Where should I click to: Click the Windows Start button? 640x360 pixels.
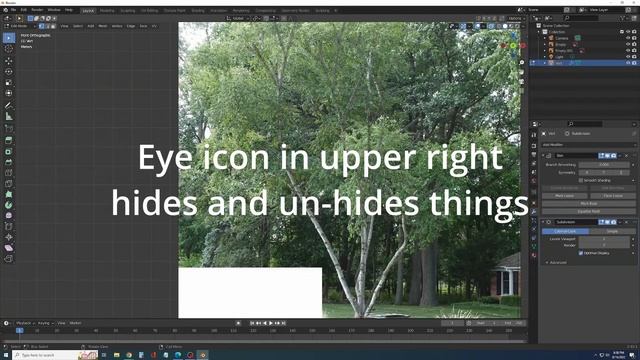coord(6,355)
